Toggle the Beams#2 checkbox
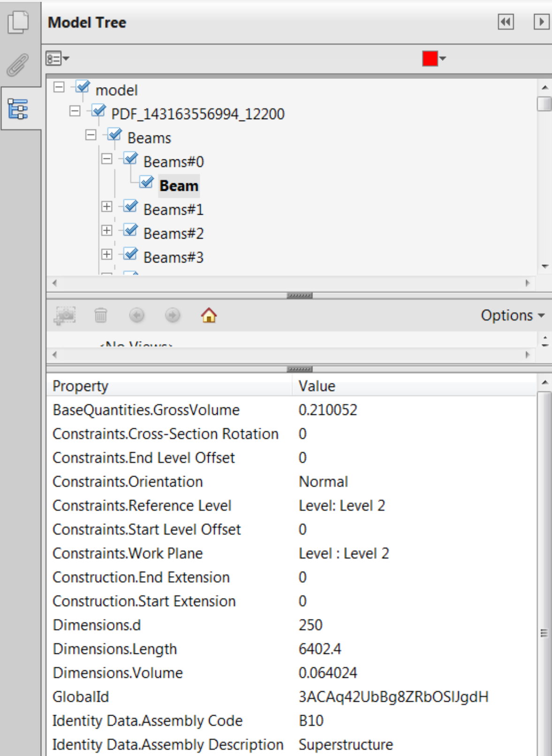This screenshot has height=756, width=552. click(131, 230)
